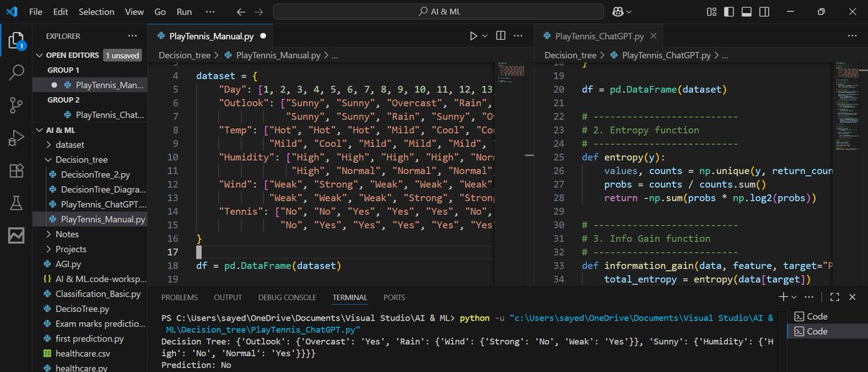Open the Edit menu

click(61, 12)
